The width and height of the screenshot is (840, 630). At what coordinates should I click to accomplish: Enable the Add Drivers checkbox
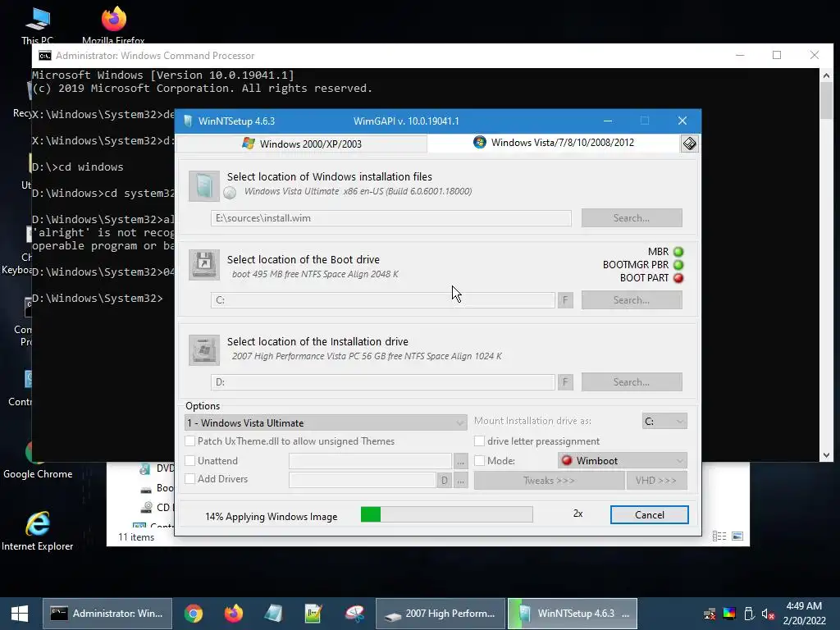(189, 479)
